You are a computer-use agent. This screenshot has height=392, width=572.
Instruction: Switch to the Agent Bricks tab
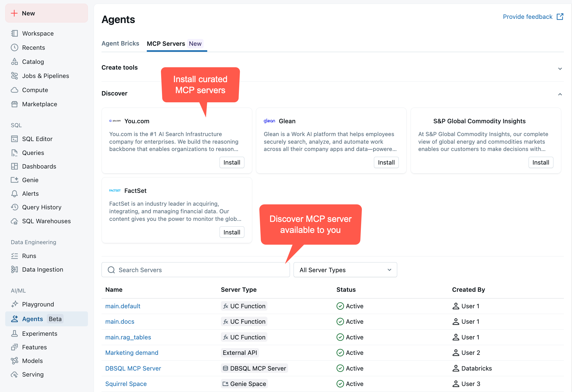click(x=120, y=43)
